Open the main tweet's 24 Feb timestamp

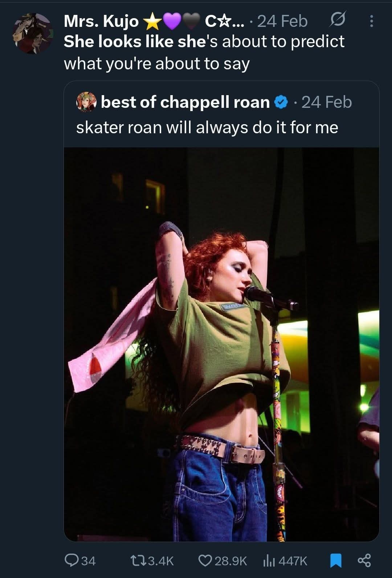pyautogui.click(x=282, y=21)
